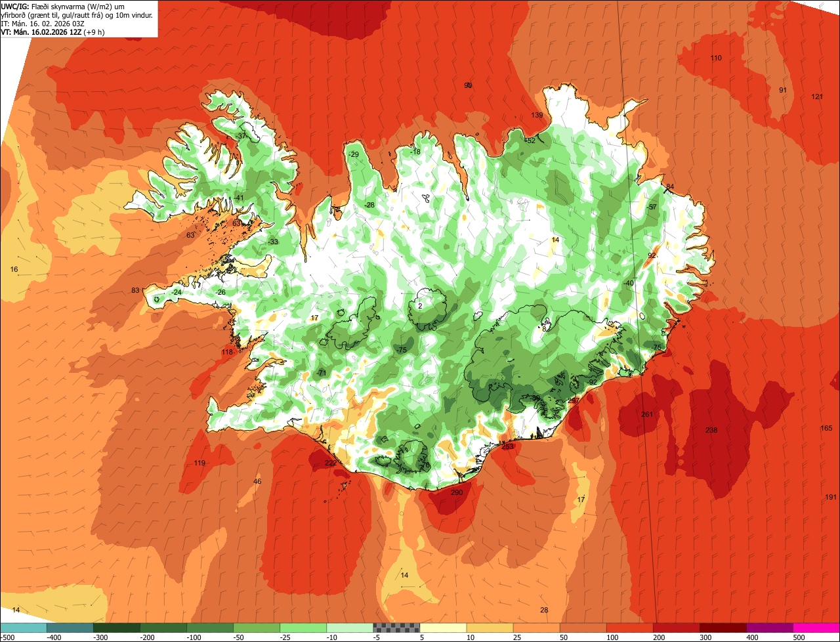
Task: Click the map value 16 near the west edge
Action: 14,270
